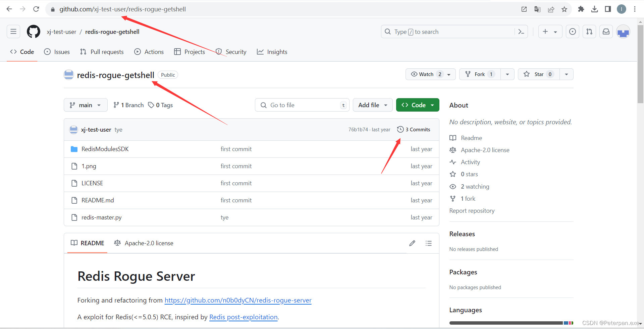The image size is (644, 329).
Task: Toggle browser side panel icon
Action: point(608,9)
